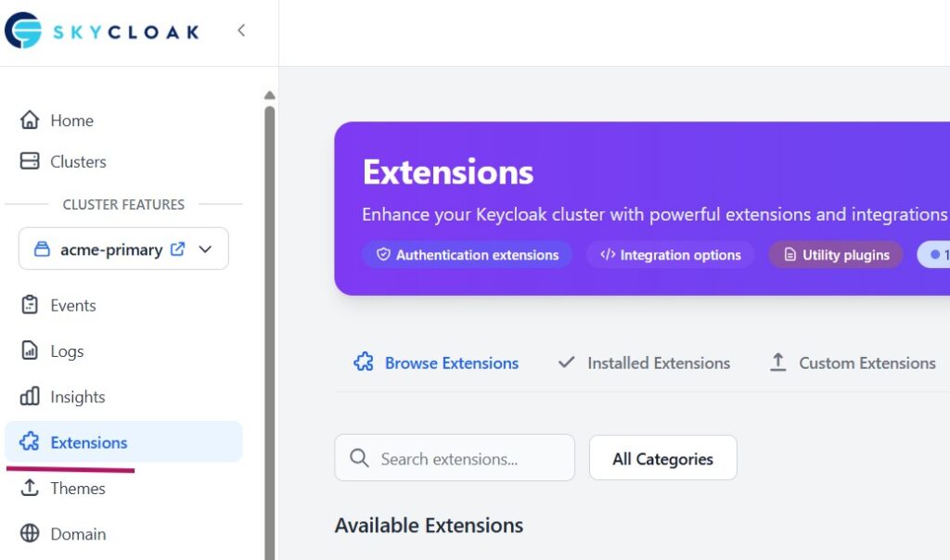Collapse the sidebar with the chevron

pos(241,31)
